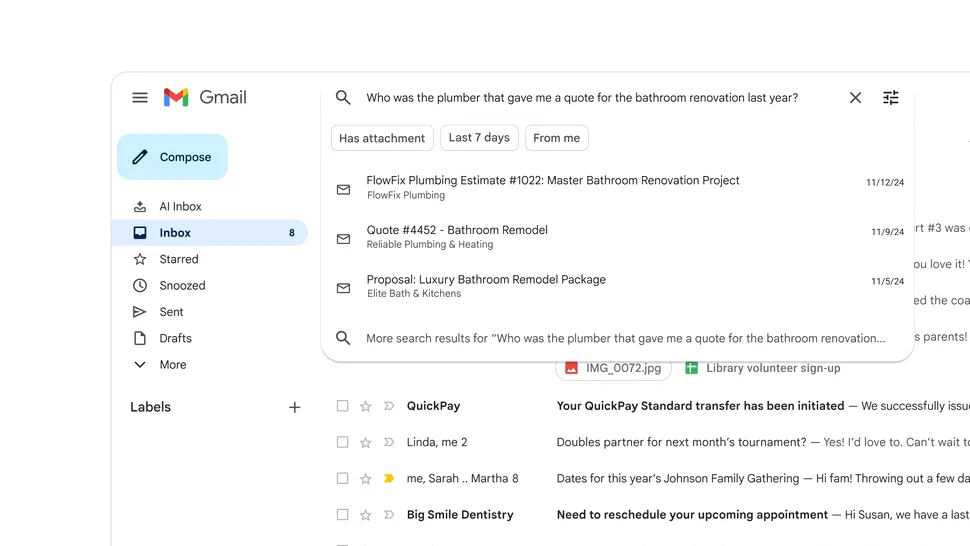Open IMG_0072.jpg attachment chip
Screen dimensions: 970x546
tap(614, 368)
